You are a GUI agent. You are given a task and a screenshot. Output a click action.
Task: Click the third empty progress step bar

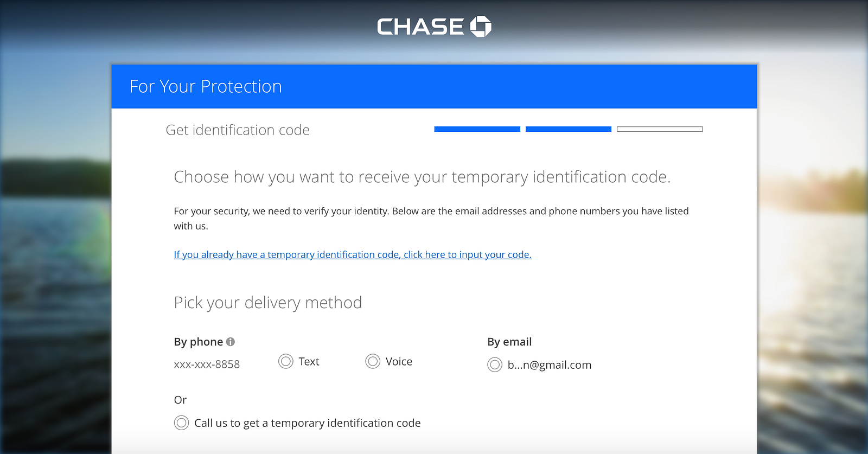click(660, 129)
